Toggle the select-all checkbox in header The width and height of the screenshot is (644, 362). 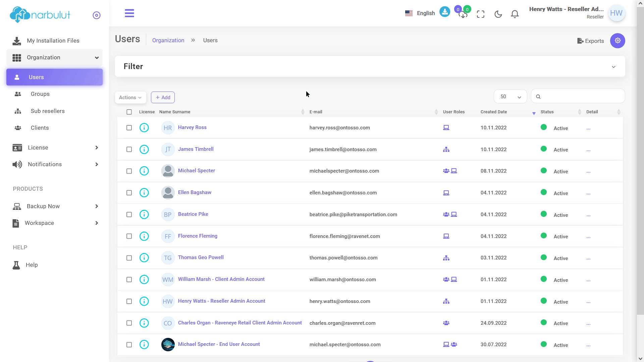coord(129,112)
